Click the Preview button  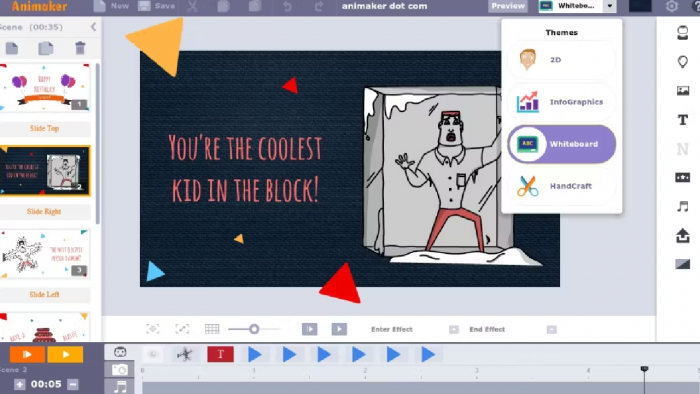pyautogui.click(x=508, y=6)
